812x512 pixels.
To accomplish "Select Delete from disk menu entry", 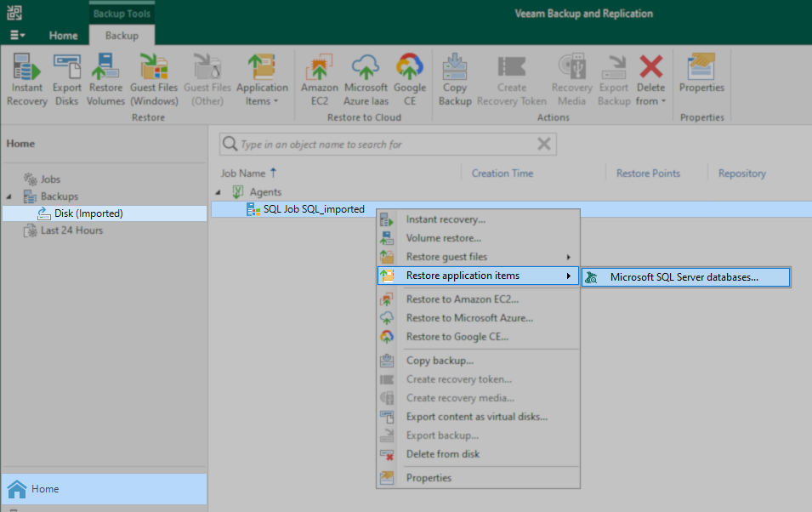I will click(478, 454).
